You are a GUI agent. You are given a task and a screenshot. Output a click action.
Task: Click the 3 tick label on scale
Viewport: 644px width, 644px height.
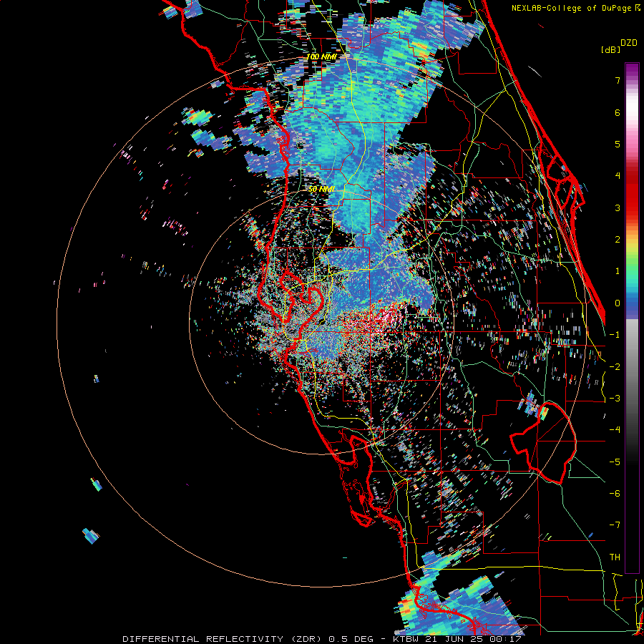coord(618,208)
